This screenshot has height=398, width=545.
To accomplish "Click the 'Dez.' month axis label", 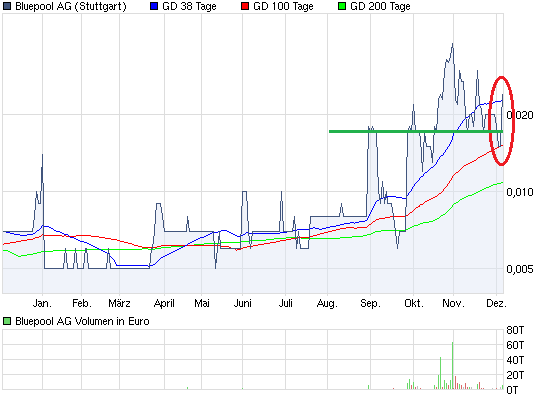I will tap(496, 303).
